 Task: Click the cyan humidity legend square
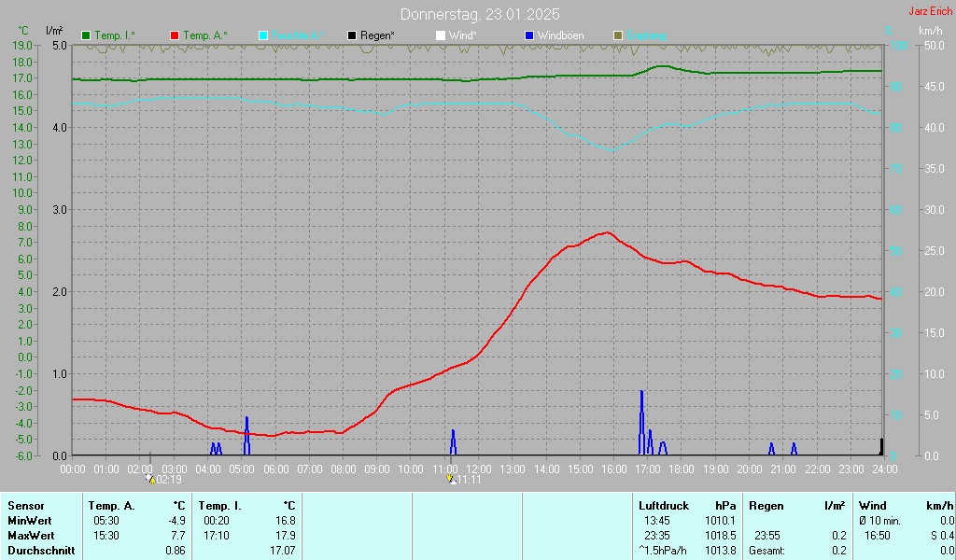[x=263, y=35]
